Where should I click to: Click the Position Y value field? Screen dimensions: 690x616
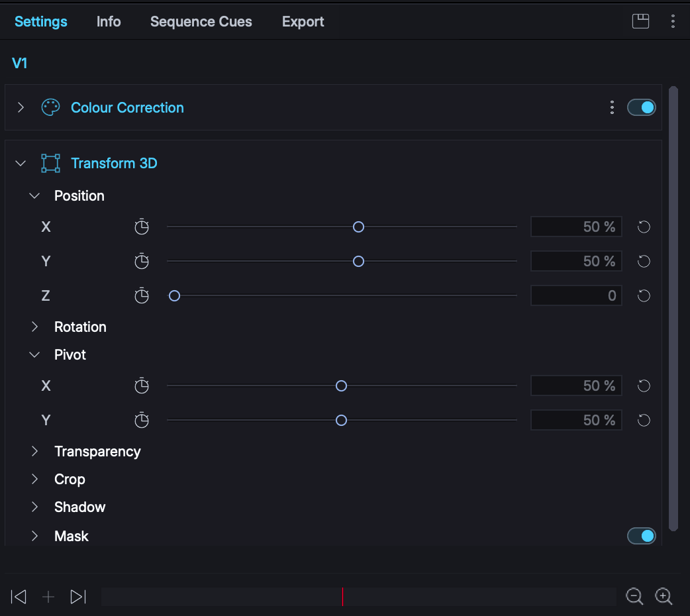coord(576,261)
